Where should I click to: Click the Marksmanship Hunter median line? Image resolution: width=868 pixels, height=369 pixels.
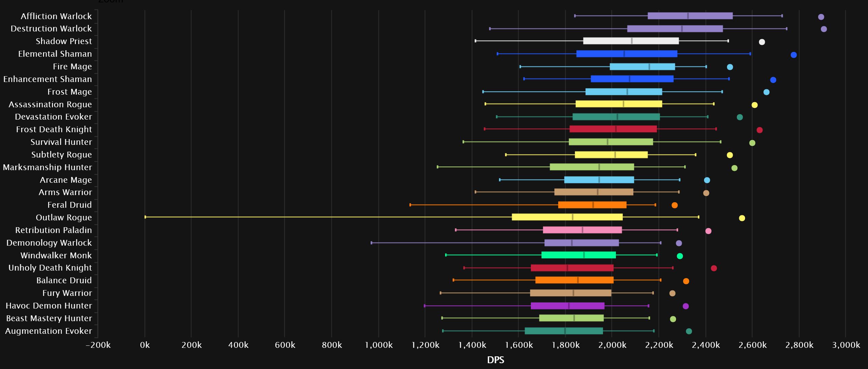click(x=599, y=167)
